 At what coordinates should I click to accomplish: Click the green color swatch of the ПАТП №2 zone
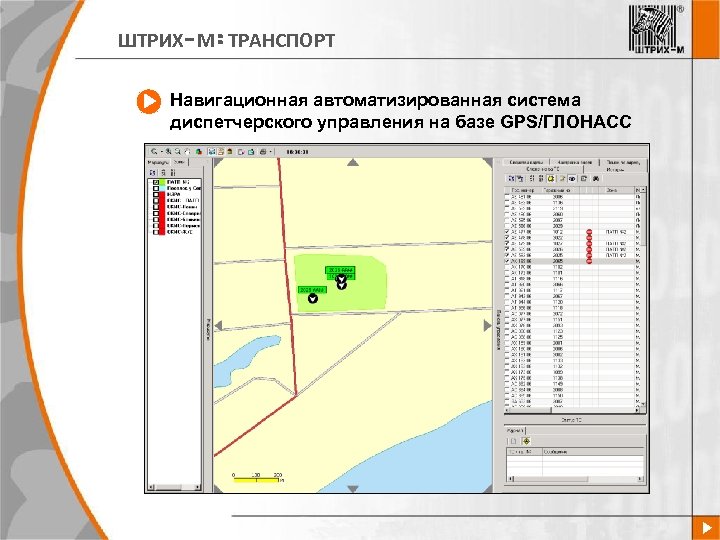pyautogui.click(x=162, y=182)
